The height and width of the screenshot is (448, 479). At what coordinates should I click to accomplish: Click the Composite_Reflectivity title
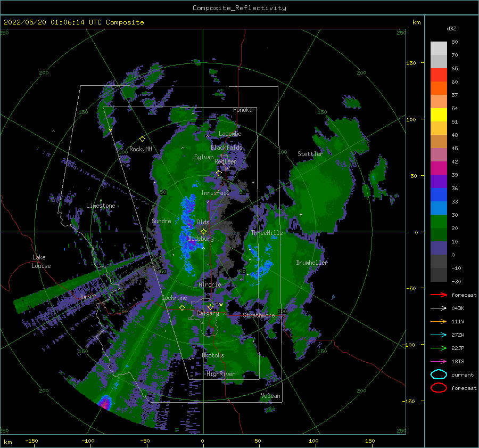click(x=240, y=8)
